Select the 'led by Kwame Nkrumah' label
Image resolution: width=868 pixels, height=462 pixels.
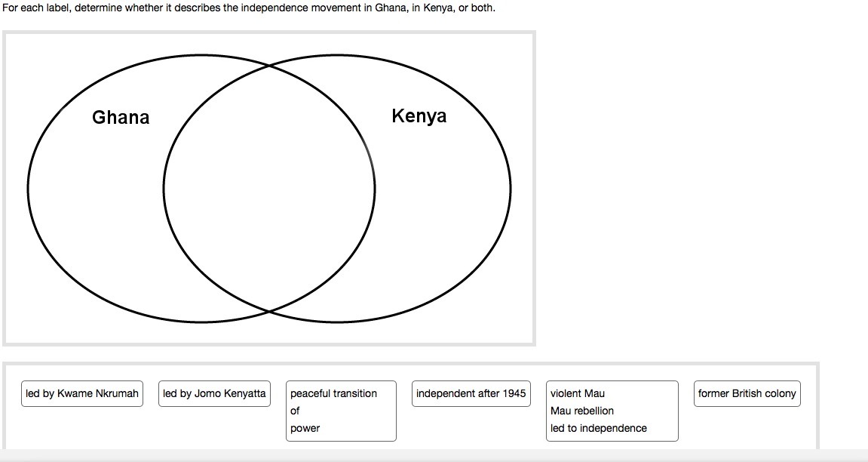click(82, 393)
